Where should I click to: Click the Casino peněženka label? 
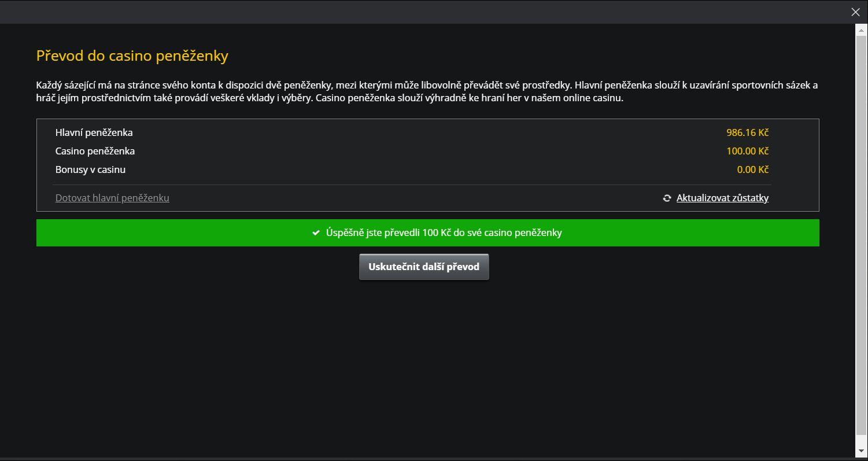(x=95, y=151)
